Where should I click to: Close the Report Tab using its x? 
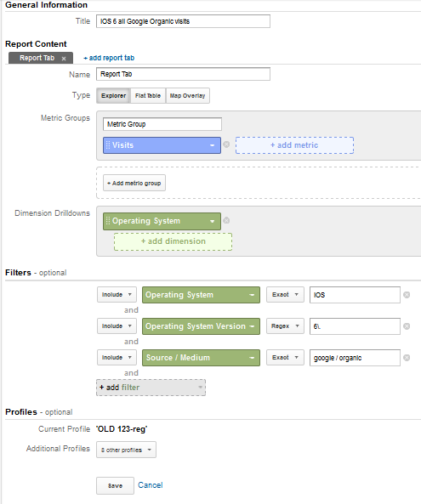pyautogui.click(x=64, y=59)
